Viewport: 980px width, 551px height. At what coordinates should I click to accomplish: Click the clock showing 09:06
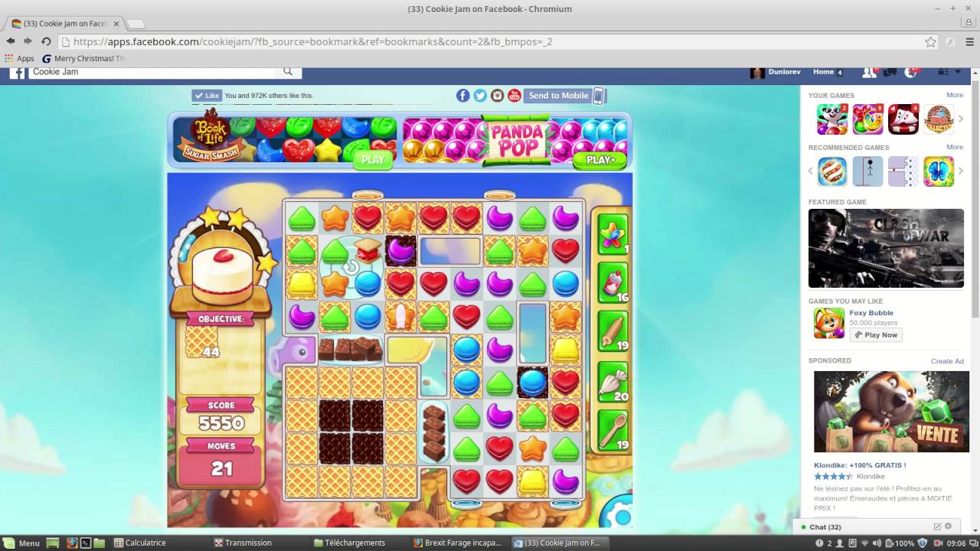(x=955, y=543)
